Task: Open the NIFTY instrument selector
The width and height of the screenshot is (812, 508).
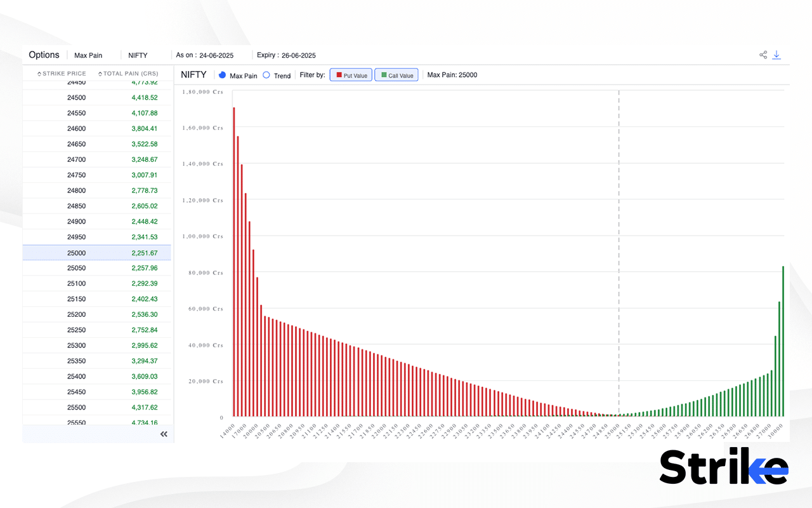Action: [138, 55]
